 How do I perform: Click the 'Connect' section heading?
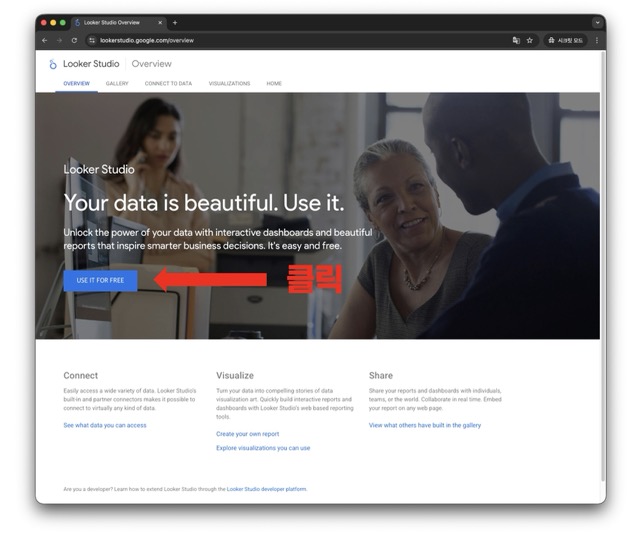coord(81,376)
